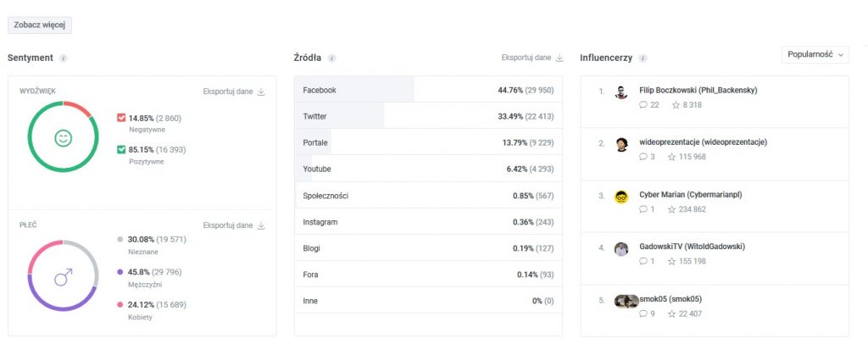Open Filip Boczkowski influencer profile

(x=698, y=90)
